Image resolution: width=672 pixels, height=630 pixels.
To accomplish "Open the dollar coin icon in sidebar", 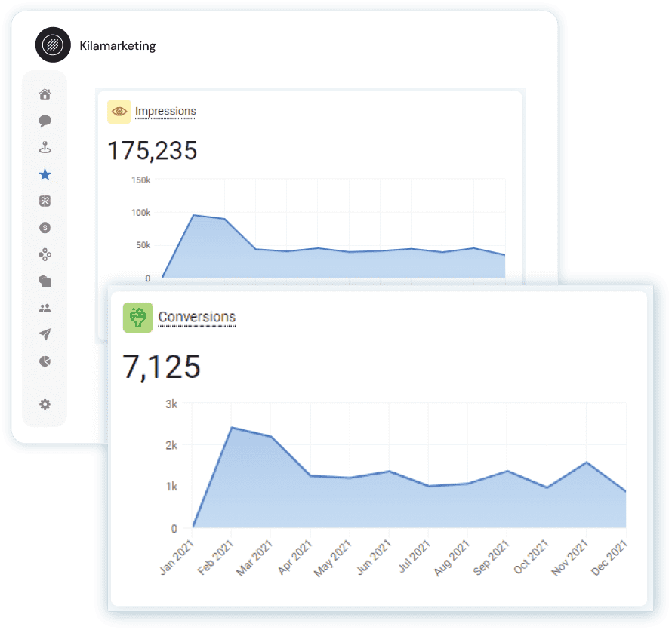I will coord(45,227).
